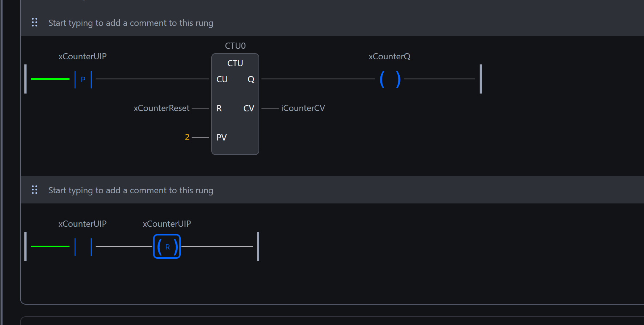Add a comment to the first rung
Image resolution: width=644 pixels, height=325 pixels.
[131, 23]
